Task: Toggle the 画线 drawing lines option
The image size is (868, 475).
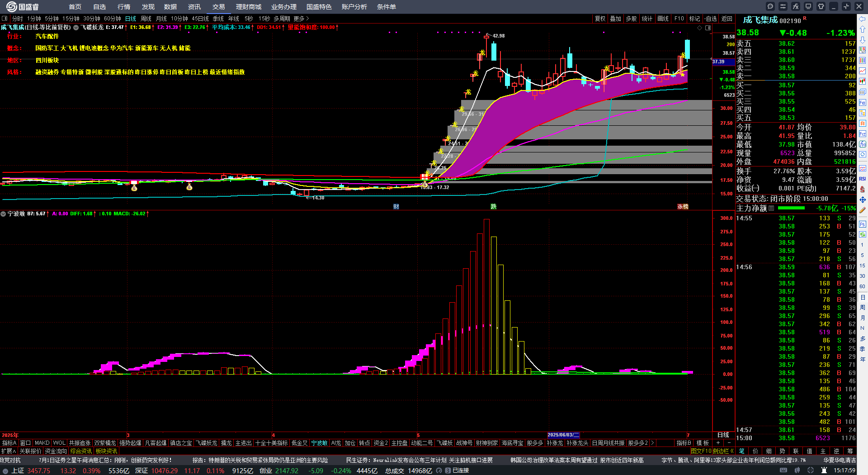Action: pos(663,19)
